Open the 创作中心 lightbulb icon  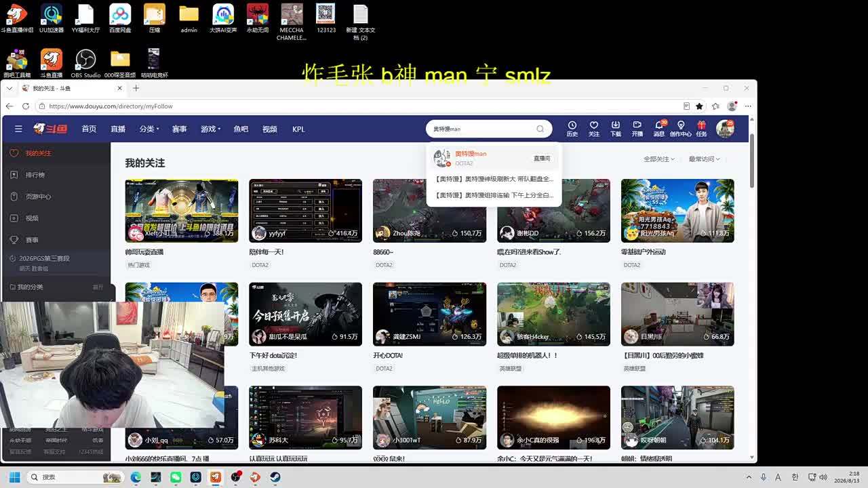(x=681, y=129)
